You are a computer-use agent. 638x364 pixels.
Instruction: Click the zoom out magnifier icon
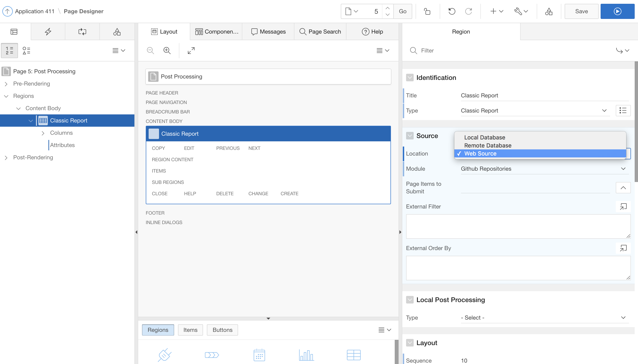click(x=150, y=51)
